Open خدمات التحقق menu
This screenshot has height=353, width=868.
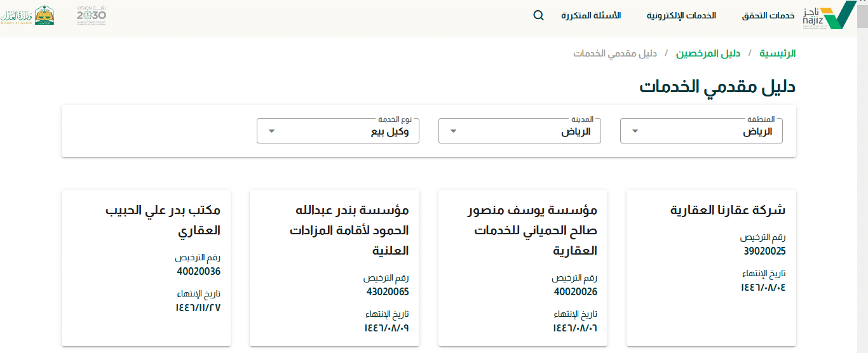coord(768,15)
